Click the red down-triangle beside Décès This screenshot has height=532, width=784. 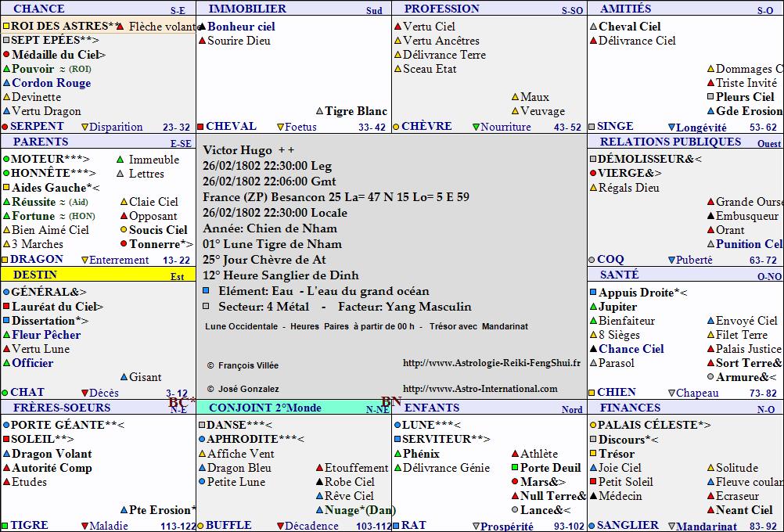click(85, 393)
